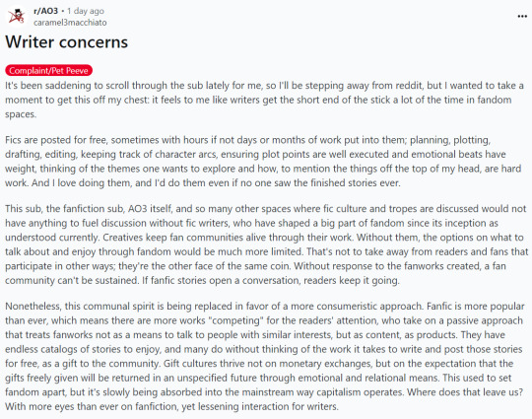
Task: Click the '1 day ago' timestamp
Action: click(86, 11)
